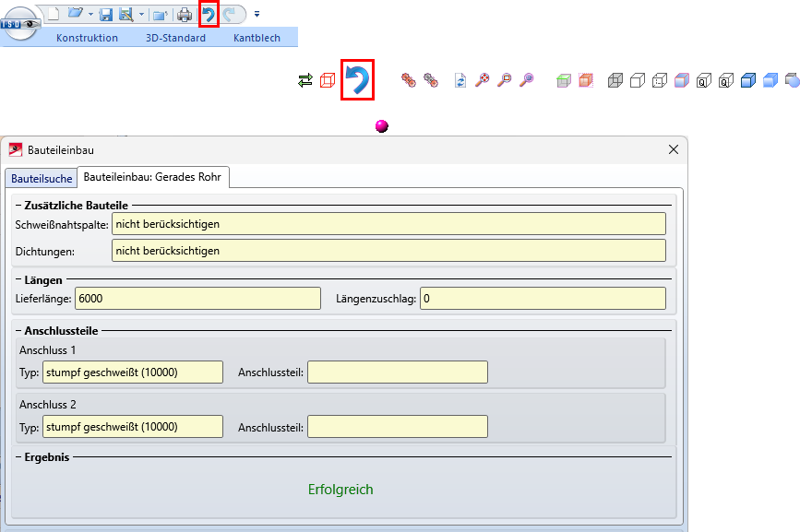
Task: Save with the blue floppy disk icon
Action: [105, 14]
